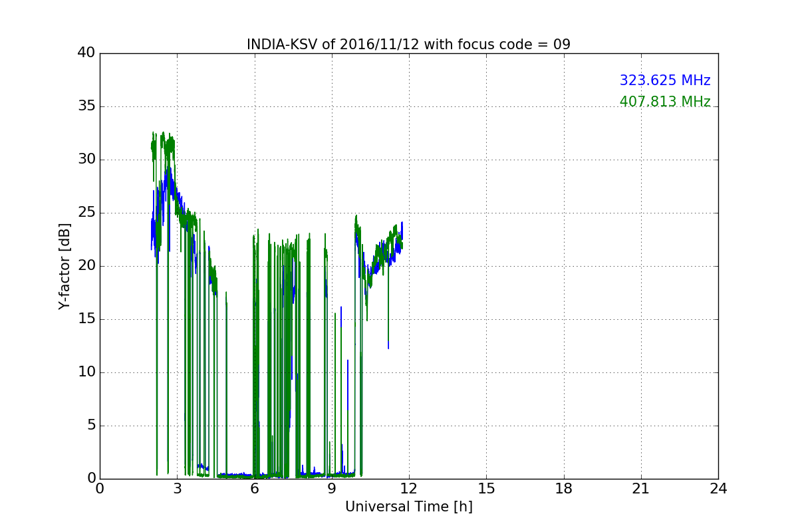Viewport: 798px width, 532px height.
Task: Click the y-axis tick label 40
Action: click(86, 53)
